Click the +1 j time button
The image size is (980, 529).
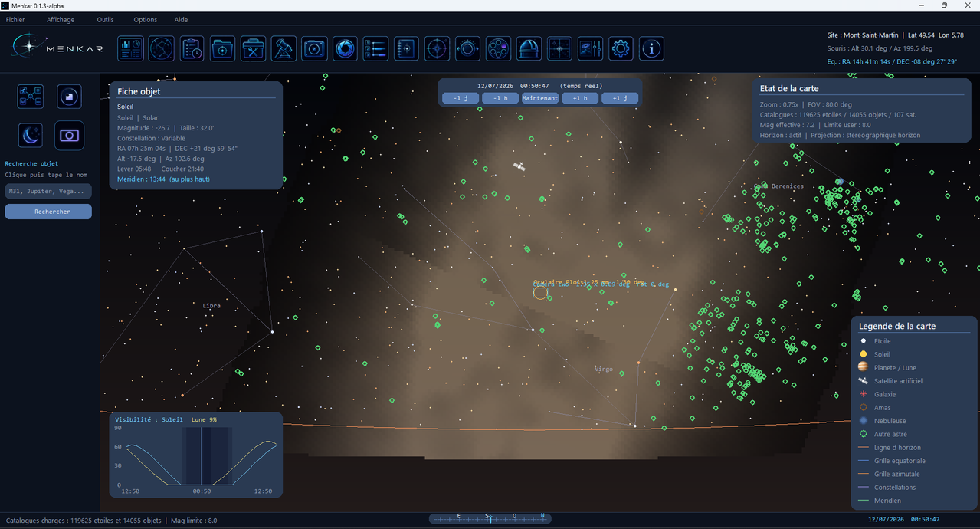pyautogui.click(x=620, y=98)
